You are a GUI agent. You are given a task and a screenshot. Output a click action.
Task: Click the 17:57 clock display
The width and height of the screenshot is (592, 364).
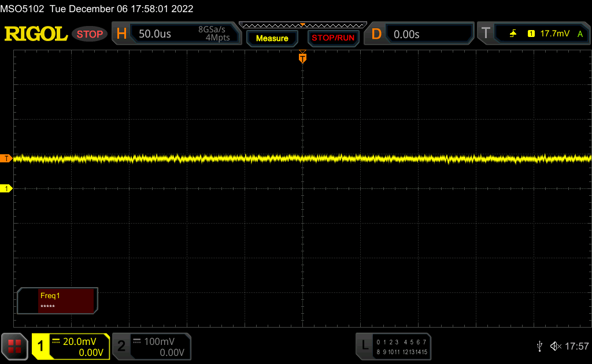click(x=576, y=346)
